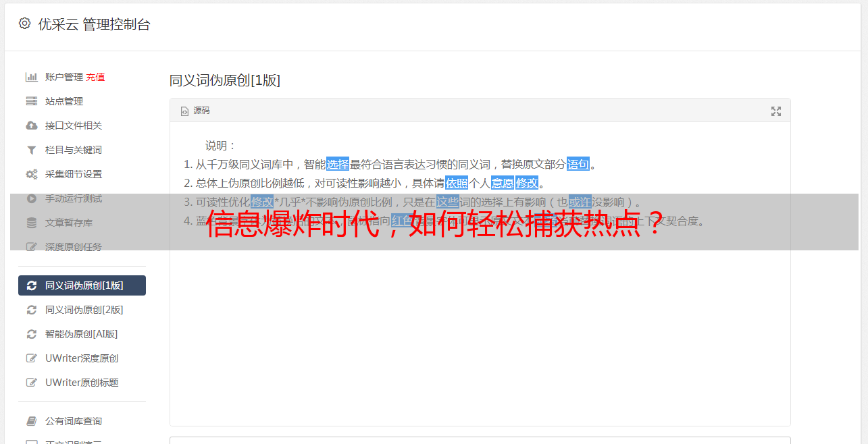
Task: Click the funnel icon for 栏目与关键词
Action: click(x=31, y=150)
